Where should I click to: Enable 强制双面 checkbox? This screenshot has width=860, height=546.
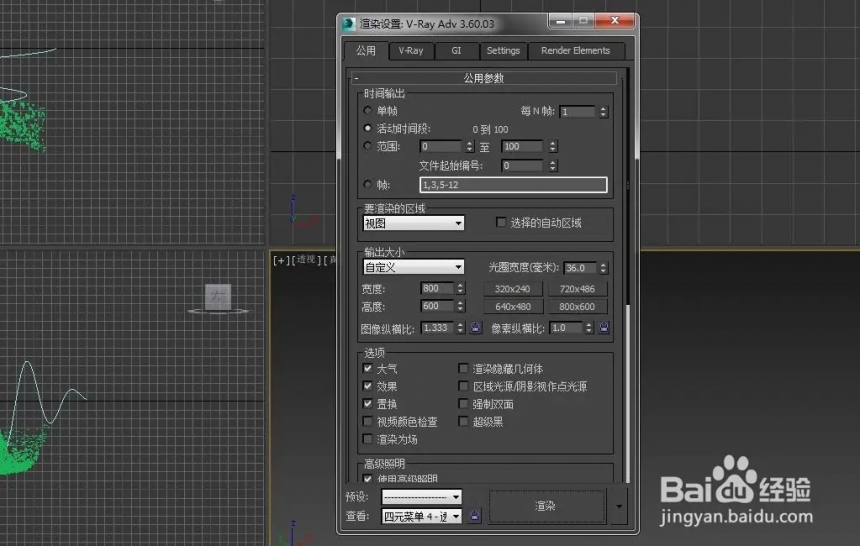pos(463,404)
